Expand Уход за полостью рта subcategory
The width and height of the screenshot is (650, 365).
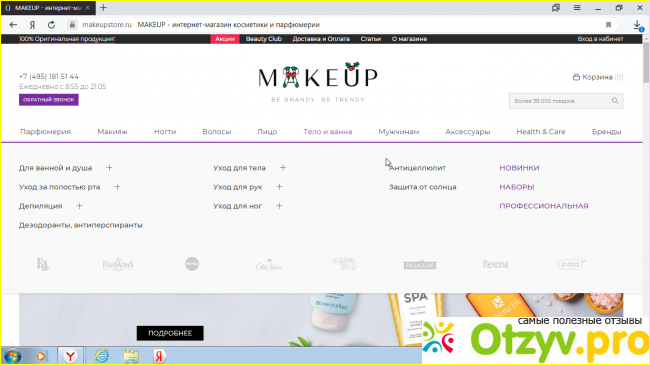coord(117,187)
